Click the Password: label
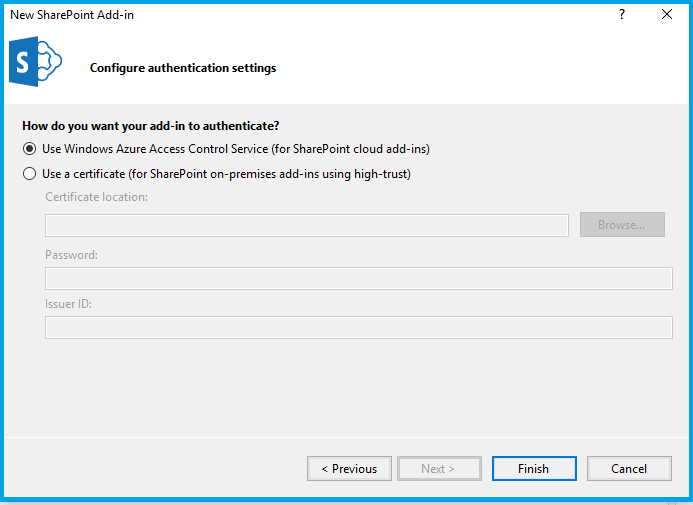Viewport: 693px width, 505px height. pyautogui.click(x=71, y=254)
